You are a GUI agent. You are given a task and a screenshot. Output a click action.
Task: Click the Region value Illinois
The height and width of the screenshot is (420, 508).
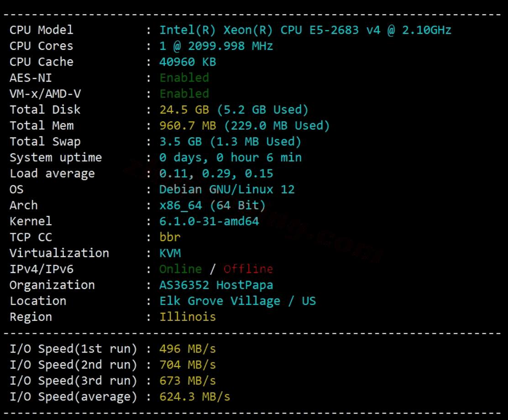point(188,317)
